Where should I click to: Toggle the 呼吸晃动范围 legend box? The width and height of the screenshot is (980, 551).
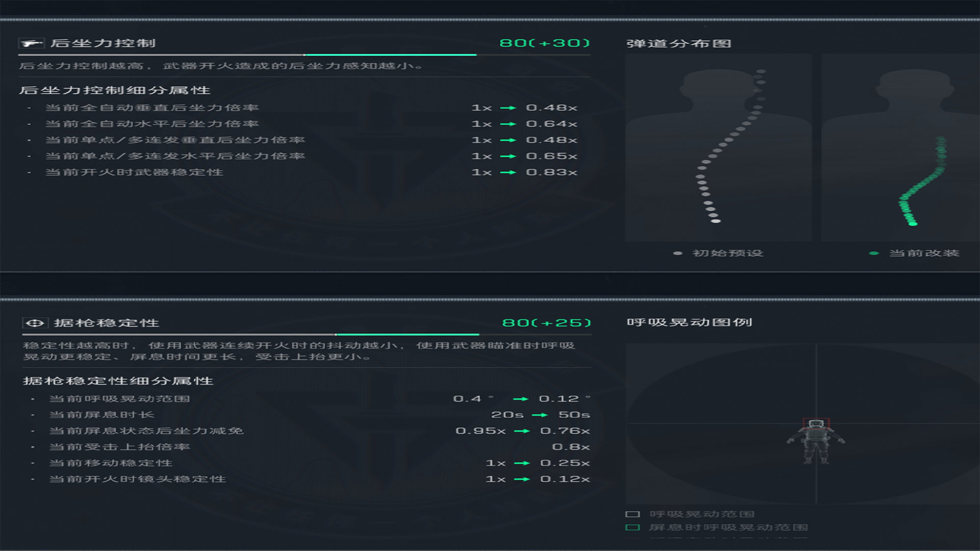632,514
